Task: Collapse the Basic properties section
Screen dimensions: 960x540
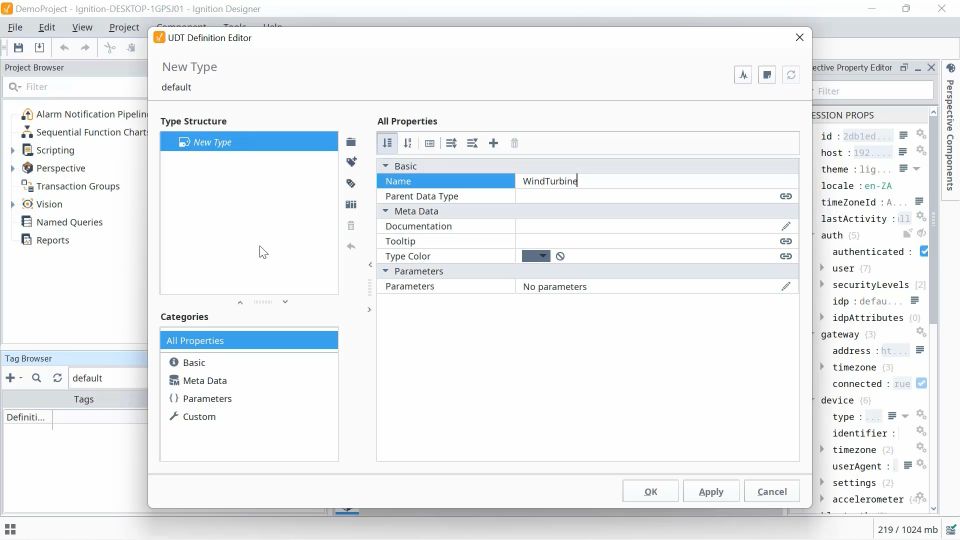Action: click(x=386, y=166)
